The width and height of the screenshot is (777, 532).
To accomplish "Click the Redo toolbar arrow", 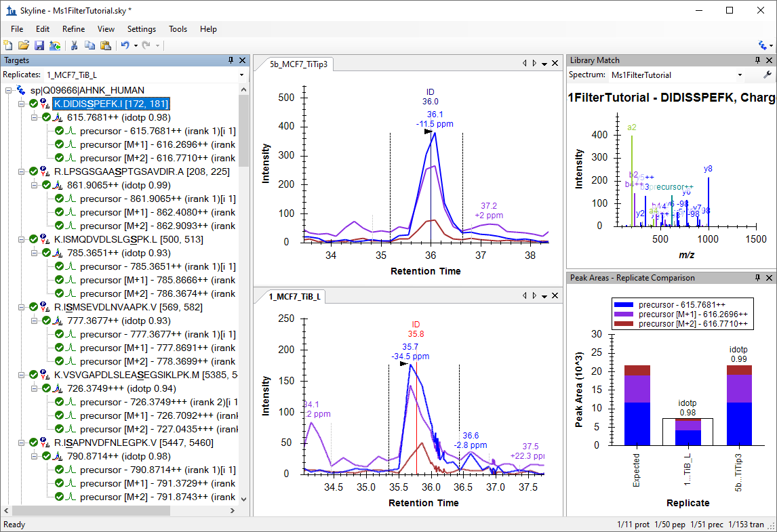I will 146,45.
